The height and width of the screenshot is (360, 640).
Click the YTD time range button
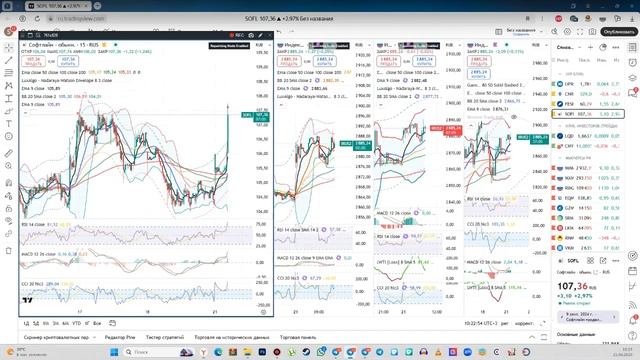coord(76,323)
